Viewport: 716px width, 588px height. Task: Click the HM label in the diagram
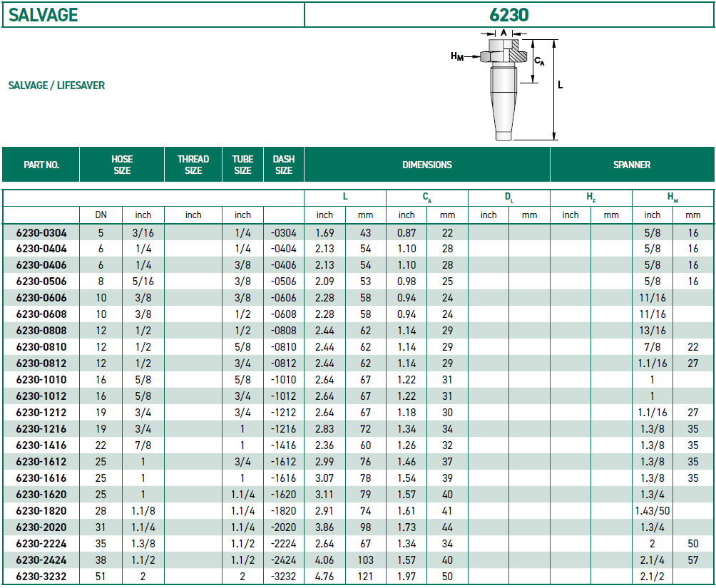(457, 56)
